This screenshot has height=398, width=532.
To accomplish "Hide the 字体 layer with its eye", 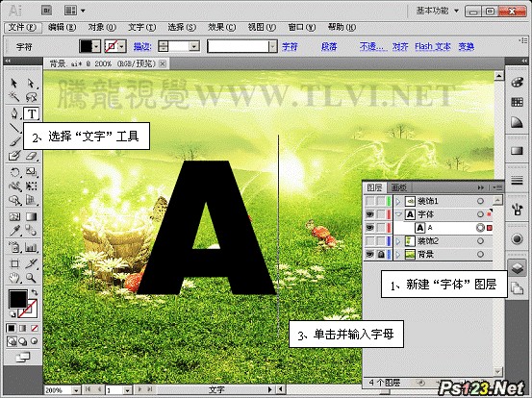I will pyautogui.click(x=369, y=214).
